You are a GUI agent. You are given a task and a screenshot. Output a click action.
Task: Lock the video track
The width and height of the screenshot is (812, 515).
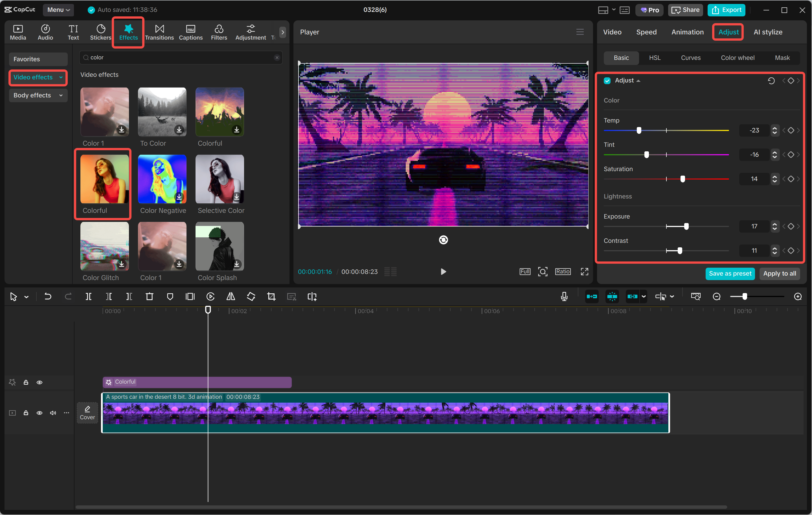(26, 413)
